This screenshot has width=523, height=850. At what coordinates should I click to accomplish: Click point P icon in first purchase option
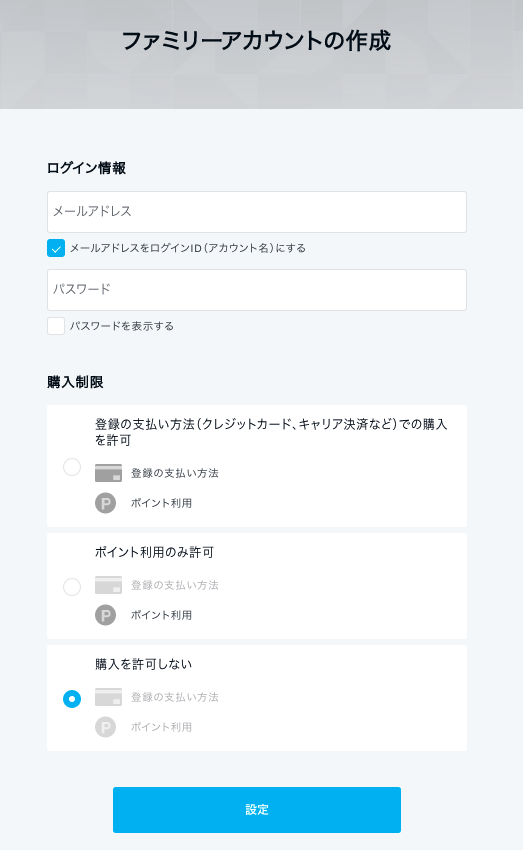click(106, 503)
